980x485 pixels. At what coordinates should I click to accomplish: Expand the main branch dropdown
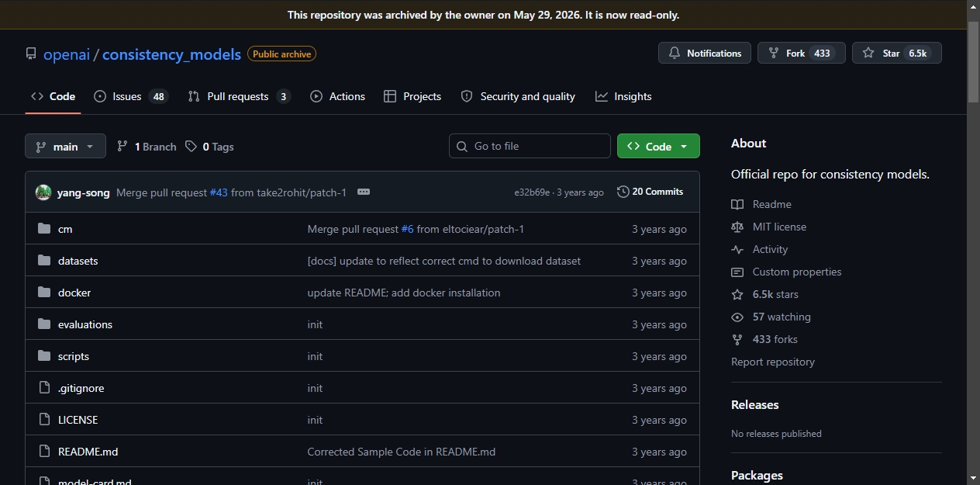click(x=65, y=146)
